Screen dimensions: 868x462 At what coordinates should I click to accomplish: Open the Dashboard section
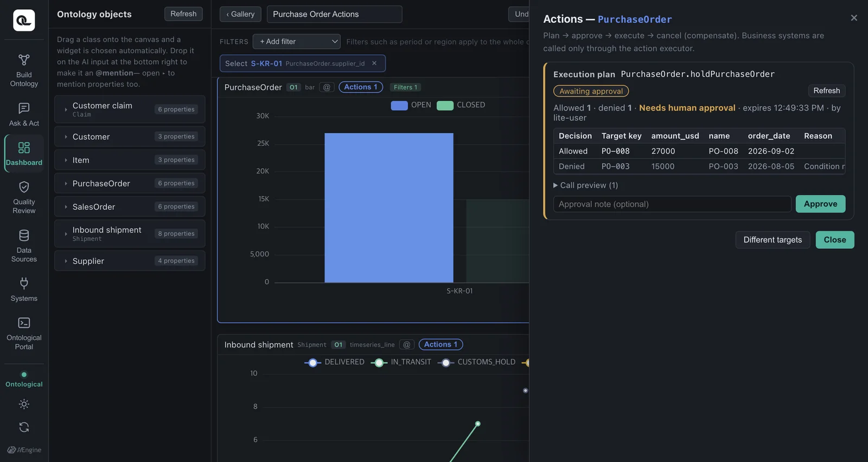(x=24, y=154)
